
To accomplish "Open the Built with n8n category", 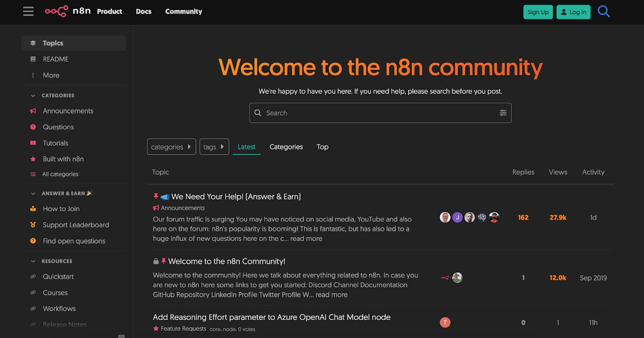I will coord(73,159).
